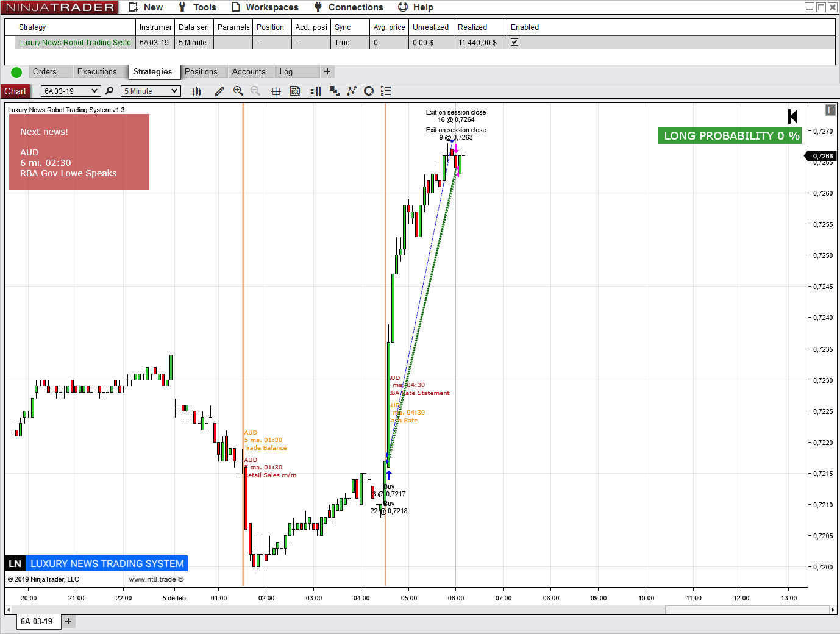
Task: Click the Next news red panel
Action: coord(79,152)
